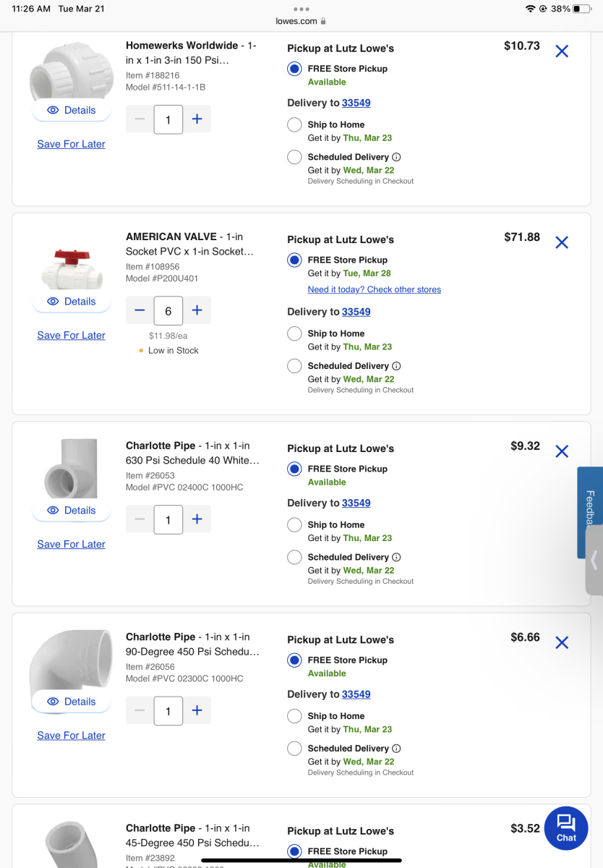Tap the three-dot menu at top
Viewport: 603px width, 868px height.
tap(301, 9)
